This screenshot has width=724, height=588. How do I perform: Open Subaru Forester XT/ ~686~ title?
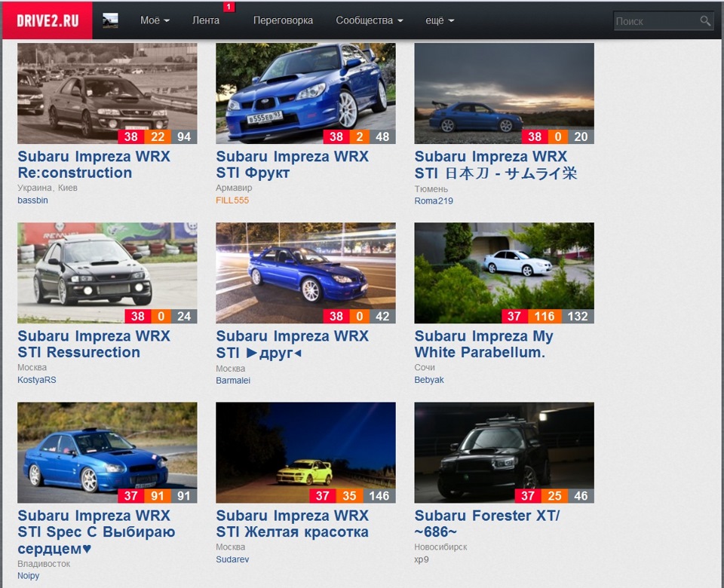click(x=486, y=523)
